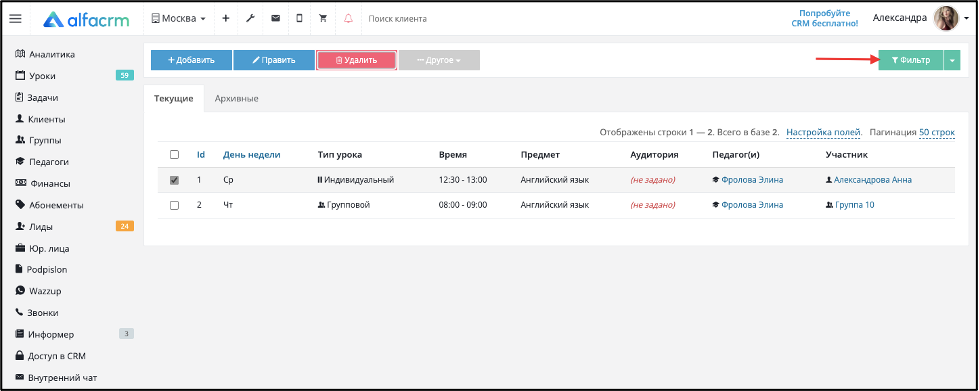Image resolution: width=979 pixels, height=391 pixels.
Task: Click the plus icon in top bar
Action: [225, 19]
